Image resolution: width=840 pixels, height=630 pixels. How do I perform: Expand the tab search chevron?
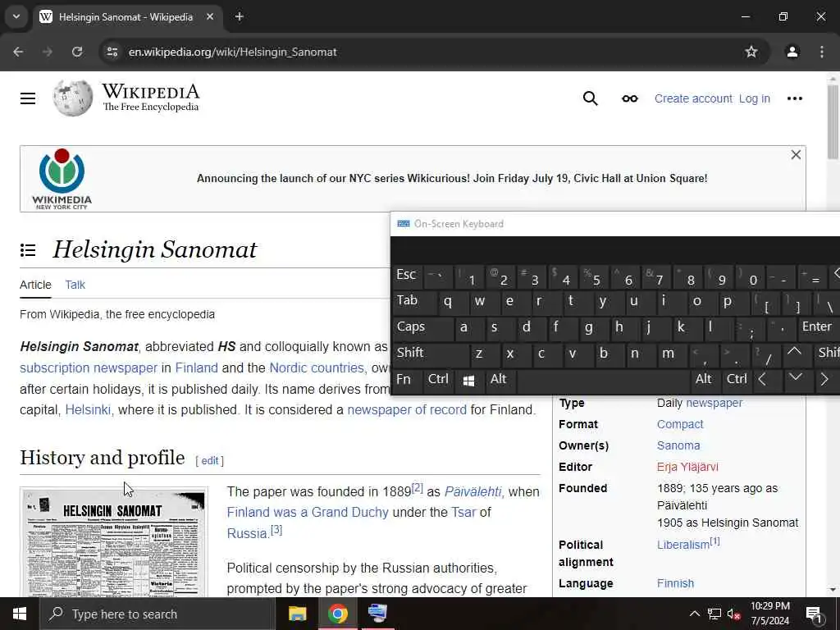click(x=16, y=16)
